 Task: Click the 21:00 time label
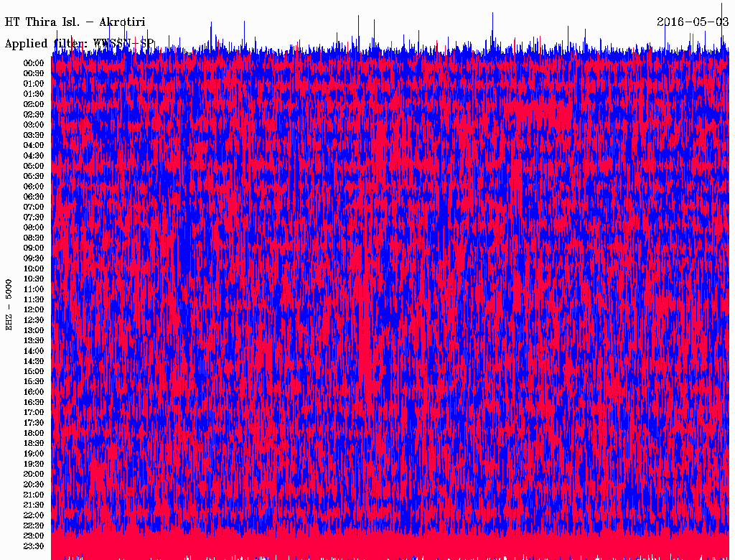click(x=34, y=495)
